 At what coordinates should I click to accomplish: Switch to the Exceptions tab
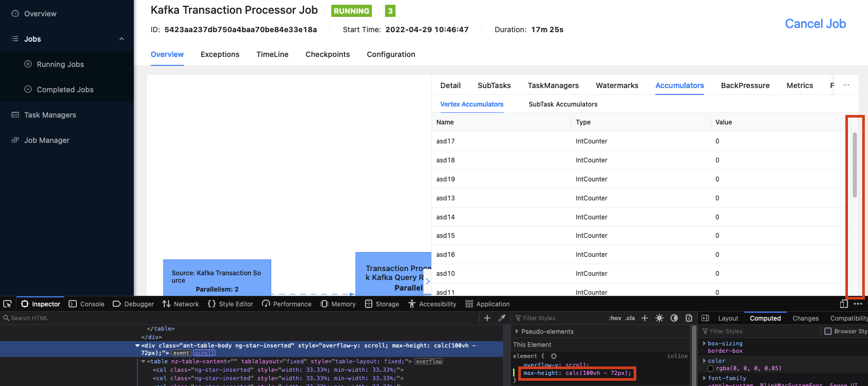[220, 54]
